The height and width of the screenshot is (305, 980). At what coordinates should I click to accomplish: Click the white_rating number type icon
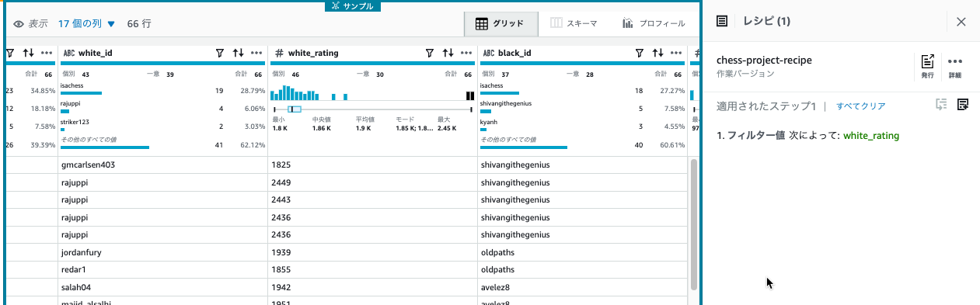pyautogui.click(x=279, y=54)
